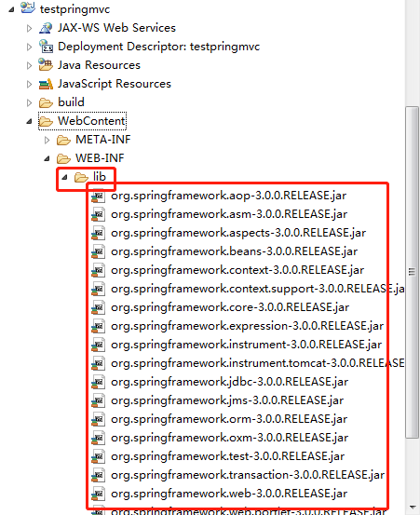
Task: Select org.springframework.test-3.0.0.RELEASE.jar
Action: coord(227,456)
